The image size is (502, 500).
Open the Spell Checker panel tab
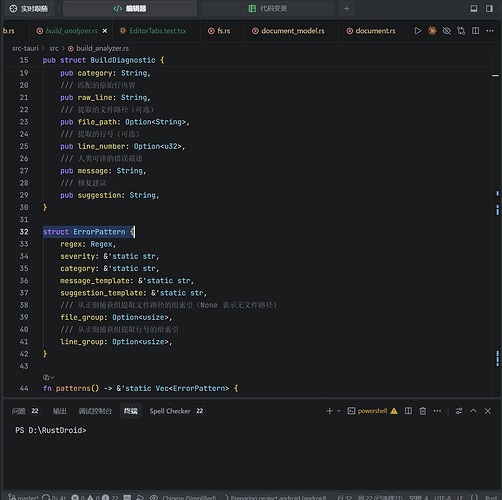tap(176, 411)
